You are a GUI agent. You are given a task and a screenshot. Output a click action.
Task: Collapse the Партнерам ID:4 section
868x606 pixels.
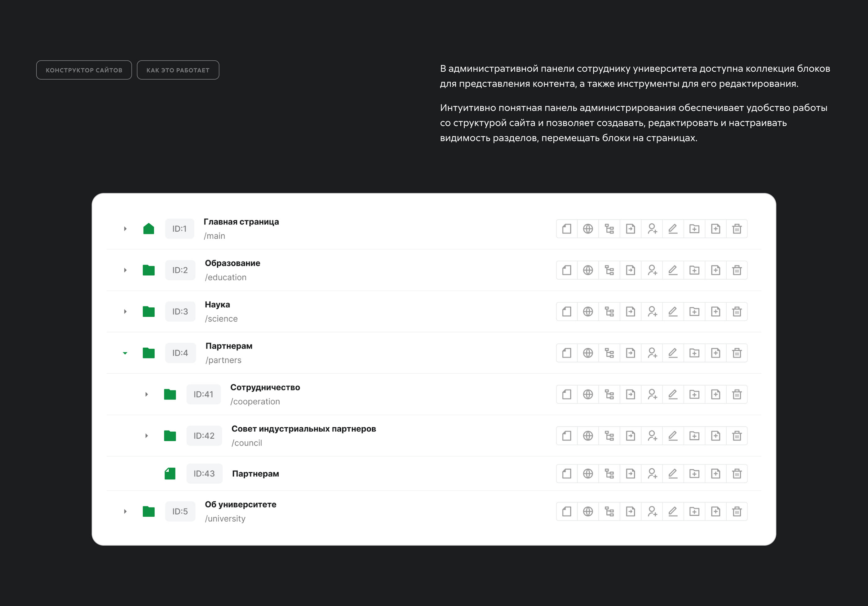tap(125, 353)
